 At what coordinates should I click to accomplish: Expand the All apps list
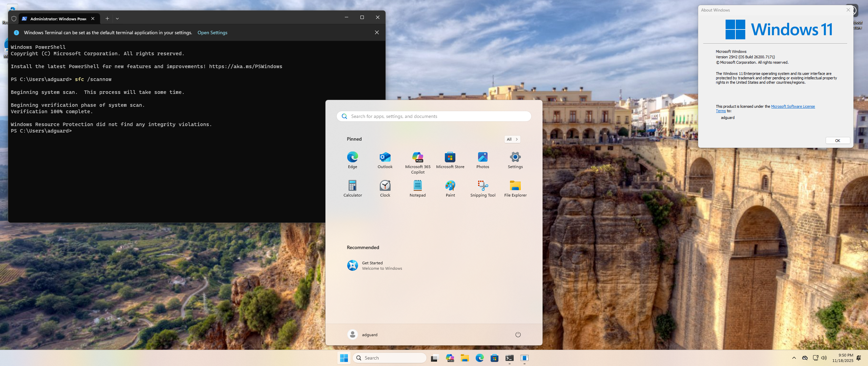512,139
